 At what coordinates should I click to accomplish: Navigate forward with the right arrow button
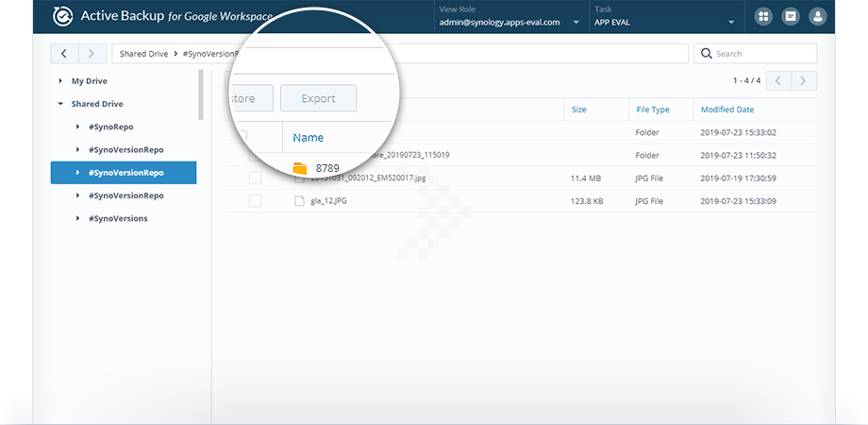pyautogui.click(x=92, y=54)
